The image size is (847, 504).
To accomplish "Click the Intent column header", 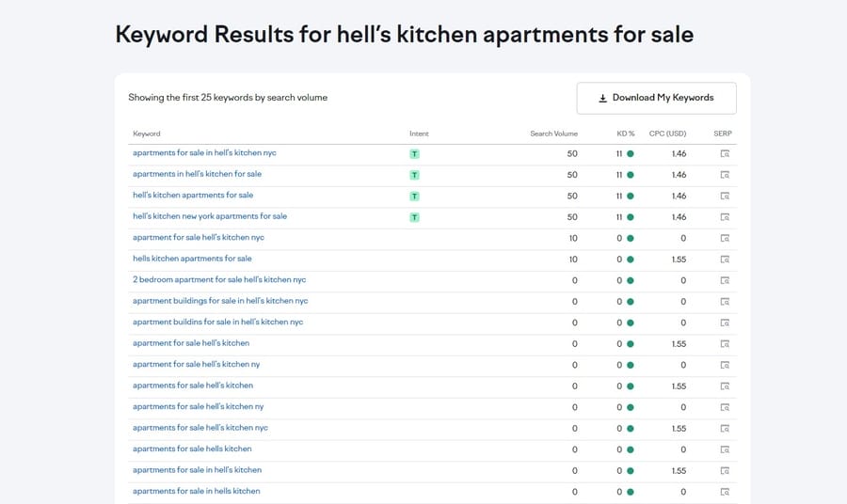I will tap(419, 134).
